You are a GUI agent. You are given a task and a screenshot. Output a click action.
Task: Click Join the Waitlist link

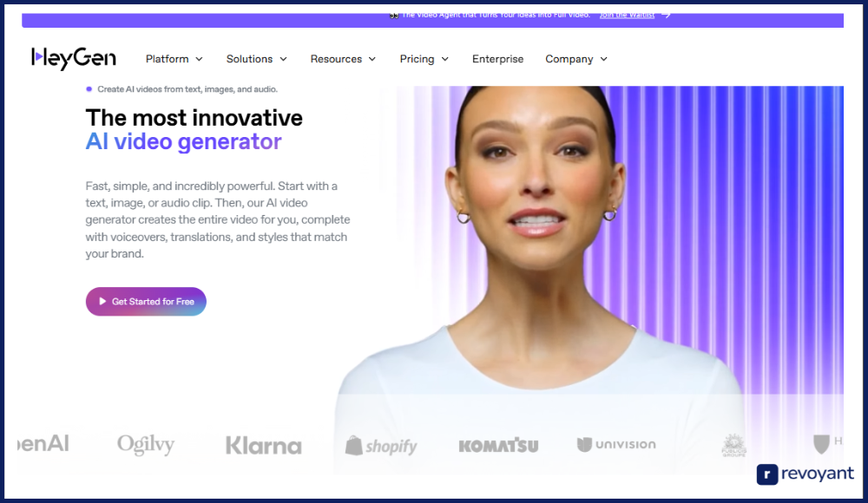point(627,15)
